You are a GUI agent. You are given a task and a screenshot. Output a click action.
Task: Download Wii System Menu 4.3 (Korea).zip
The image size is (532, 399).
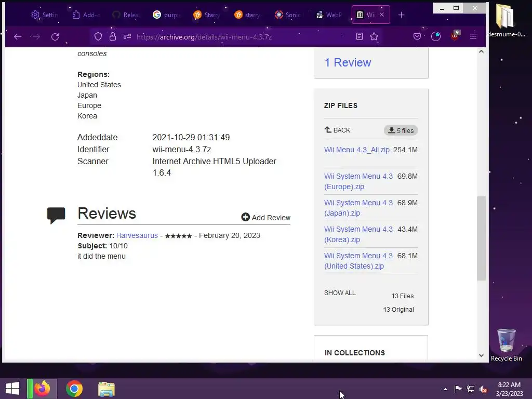tap(358, 234)
